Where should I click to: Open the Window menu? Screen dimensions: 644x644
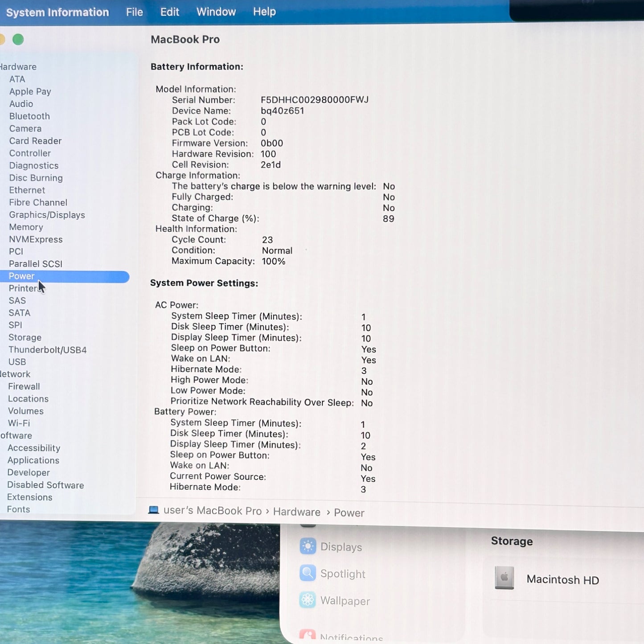(216, 12)
